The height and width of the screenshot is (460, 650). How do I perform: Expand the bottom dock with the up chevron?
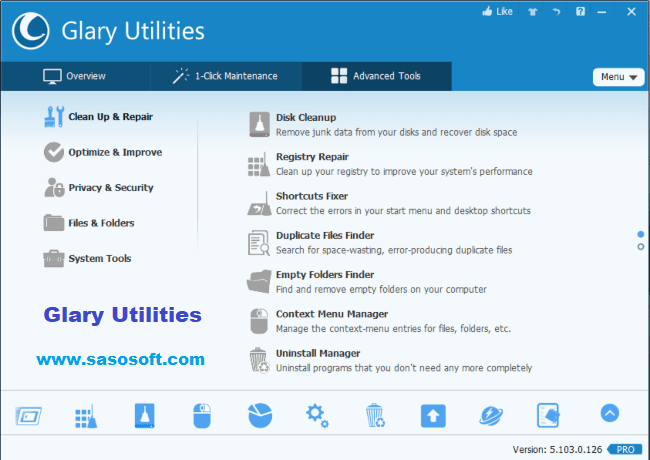tap(609, 413)
